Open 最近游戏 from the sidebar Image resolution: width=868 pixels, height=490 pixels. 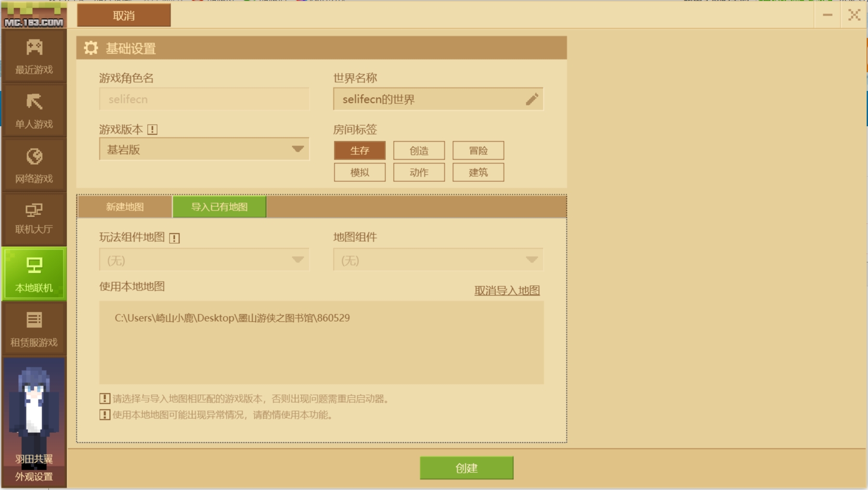coord(34,56)
